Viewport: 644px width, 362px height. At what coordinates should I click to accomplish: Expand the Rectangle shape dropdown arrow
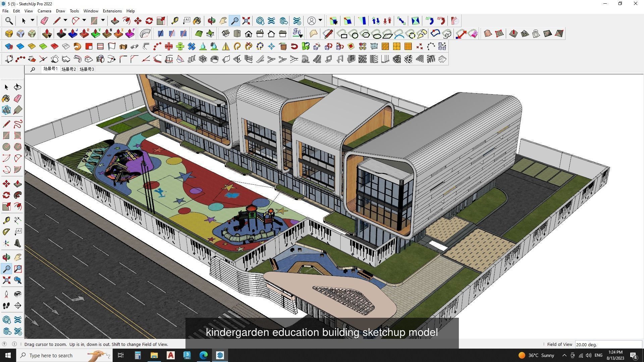[103, 20]
